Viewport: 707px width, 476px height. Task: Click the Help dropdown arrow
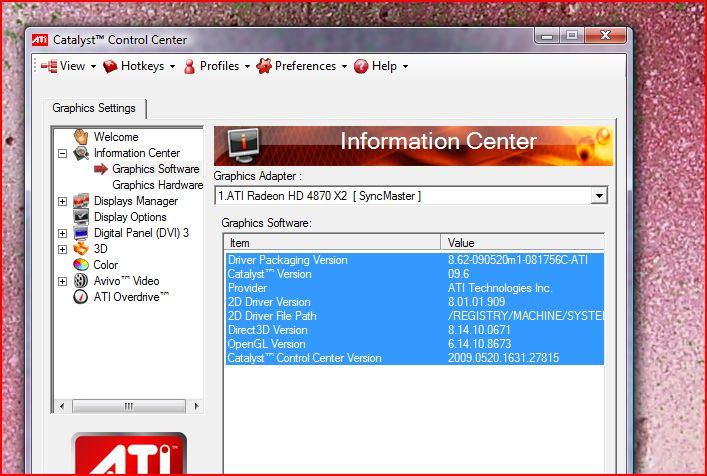(x=405, y=67)
